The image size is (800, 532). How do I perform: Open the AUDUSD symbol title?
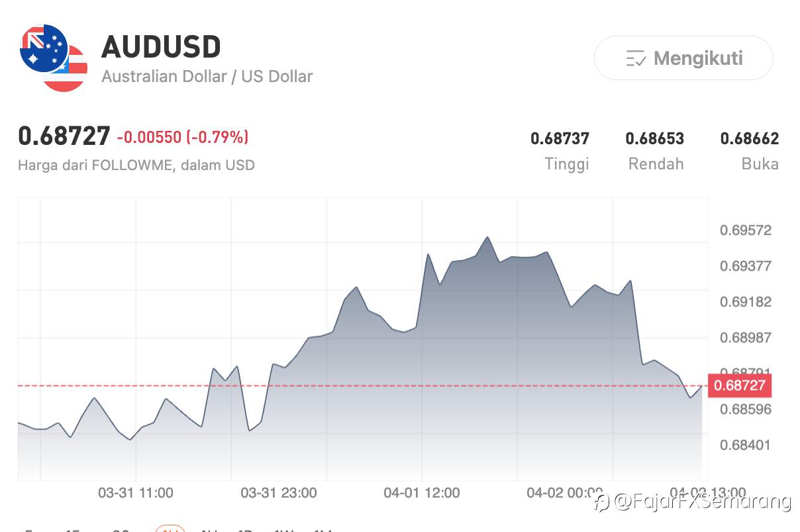pos(161,47)
